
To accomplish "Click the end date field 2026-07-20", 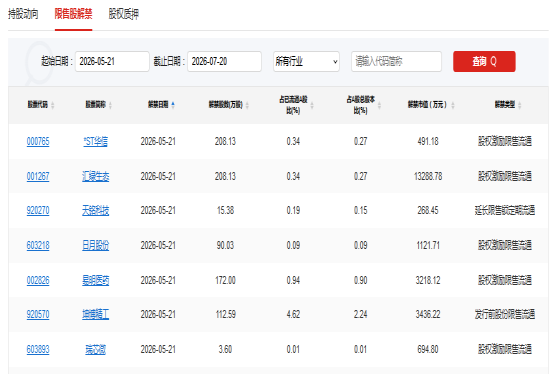I will click(224, 61).
